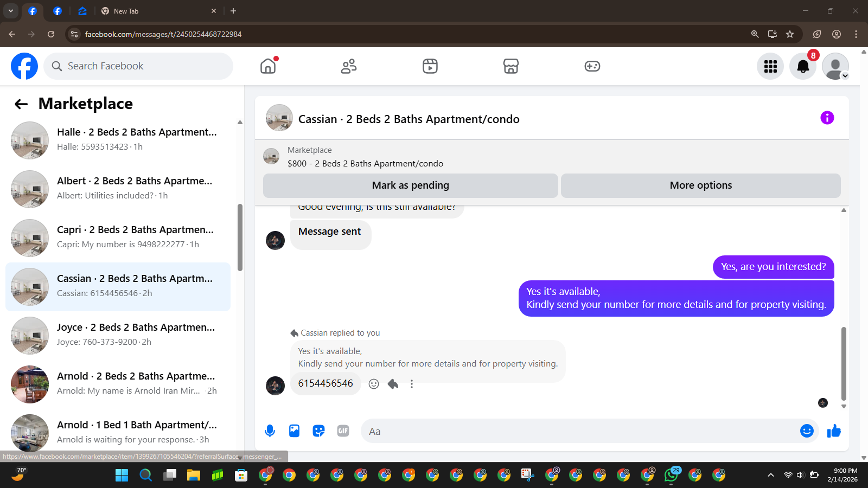This screenshot has height=488, width=868.
Task: Open Albert conversation about utilities
Action: pos(118,189)
